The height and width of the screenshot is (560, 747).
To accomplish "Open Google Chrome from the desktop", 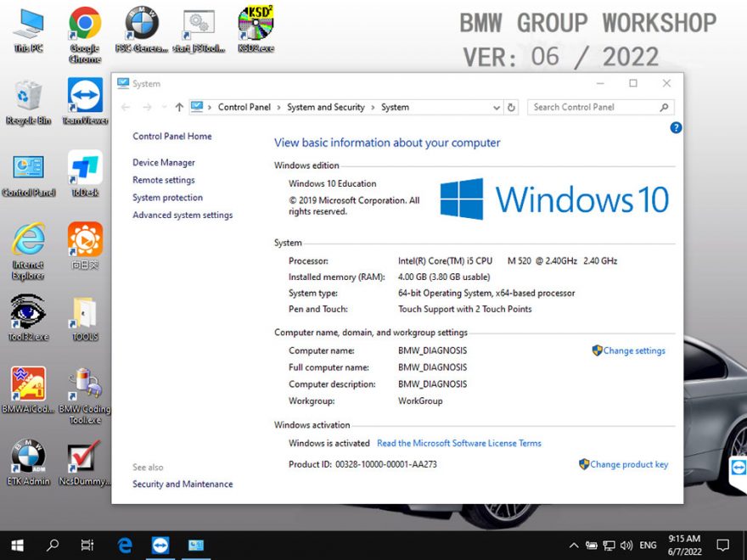I will tap(85, 23).
